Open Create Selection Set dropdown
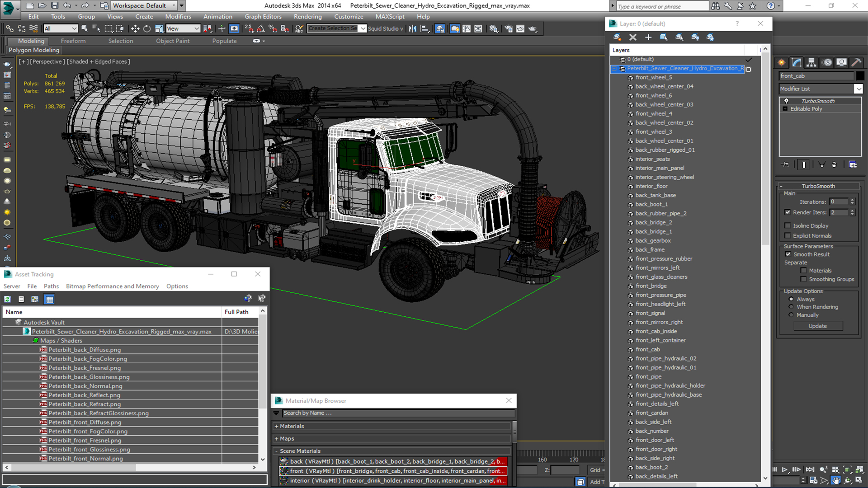Image resolution: width=868 pixels, height=488 pixels. (x=363, y=28)
